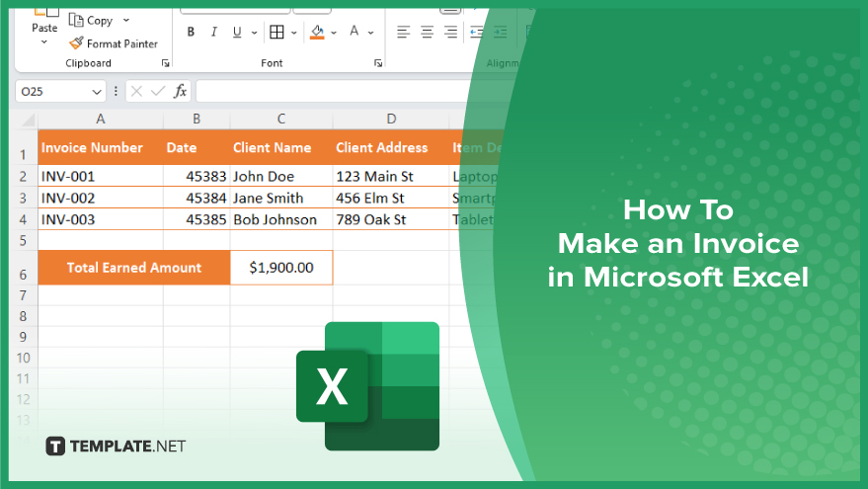868x489 pixels.
Task: Select the 789 Oak St cell
Action: [391, 219]
